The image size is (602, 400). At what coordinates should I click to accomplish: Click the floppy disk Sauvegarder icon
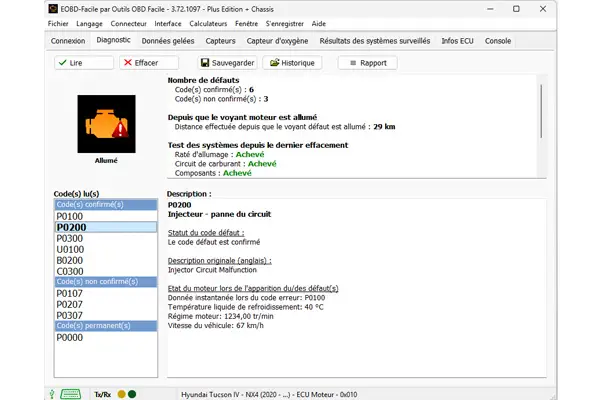pyautogui.click(x=205, y=63)
